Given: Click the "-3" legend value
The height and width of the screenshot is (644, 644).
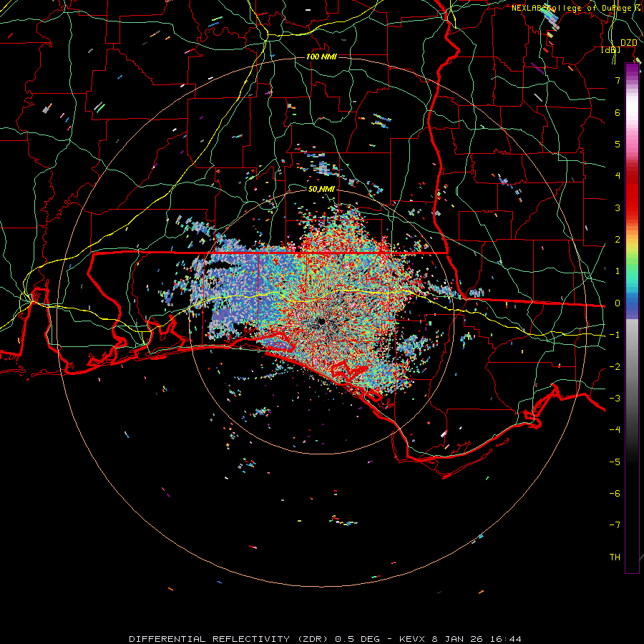Looking at the screenshot, I should 615,399.
